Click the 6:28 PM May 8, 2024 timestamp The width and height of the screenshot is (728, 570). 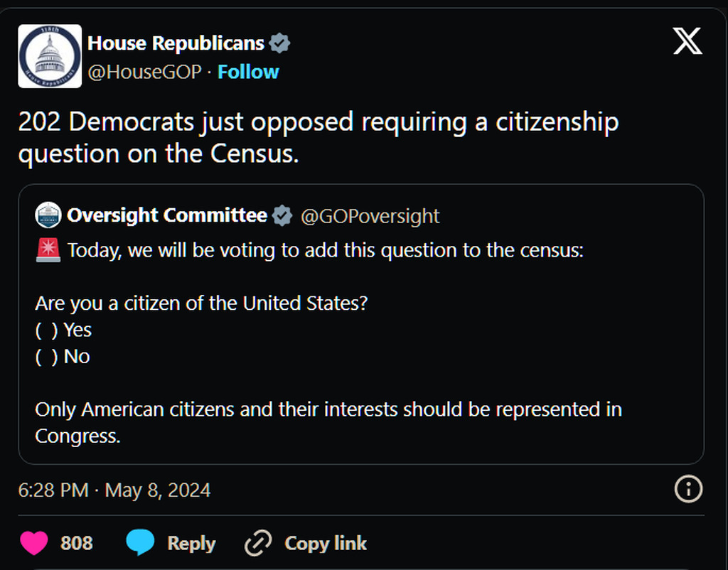pos(114,490)
